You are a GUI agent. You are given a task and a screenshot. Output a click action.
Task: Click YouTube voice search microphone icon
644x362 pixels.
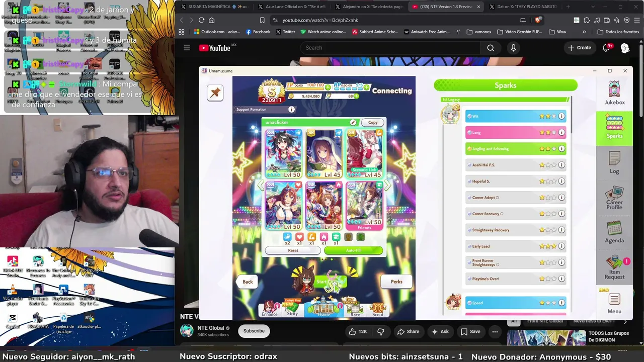coord(513,48)
